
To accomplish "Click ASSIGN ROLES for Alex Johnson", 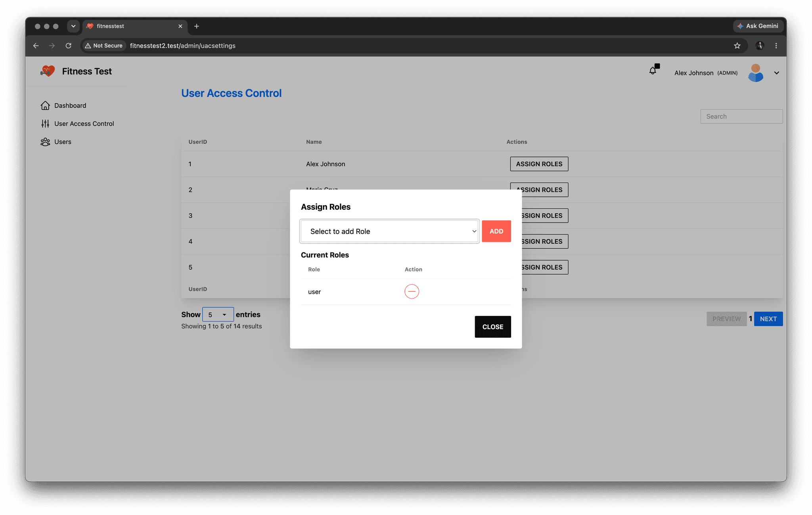I will pyautogui.click(x=539, y=164).
